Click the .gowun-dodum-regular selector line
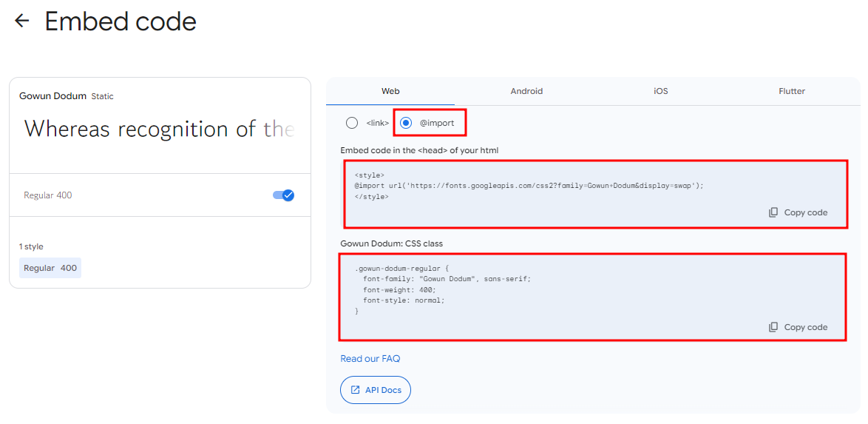Screen dimensions: 868x424 point(402,268)
